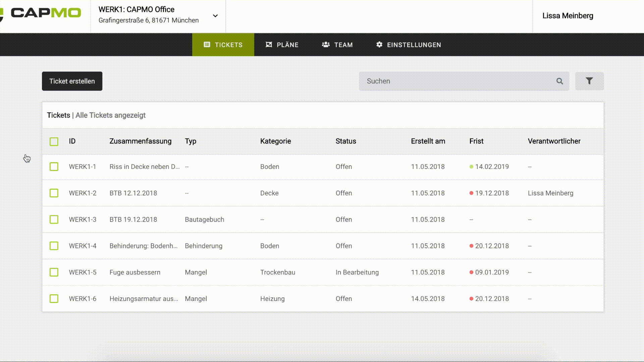Click the red deadline dot for WERK1-4

(x=471, y=246)
